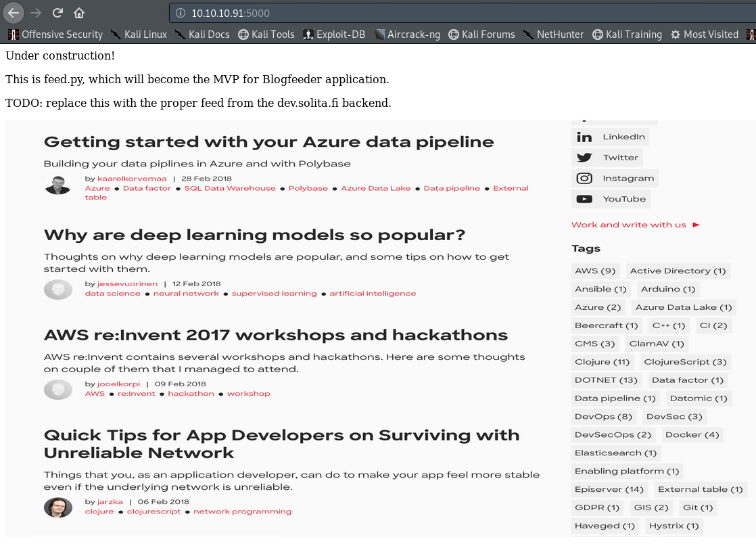
Task: Click the address bar showing 10.10.10.91:5000
Action: pyautogui.click(x=463, y=13)
